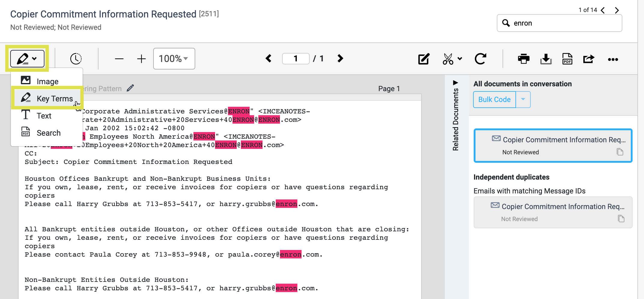Copy icon on conversation email card

pyautogui.click(x=620, y=152)
